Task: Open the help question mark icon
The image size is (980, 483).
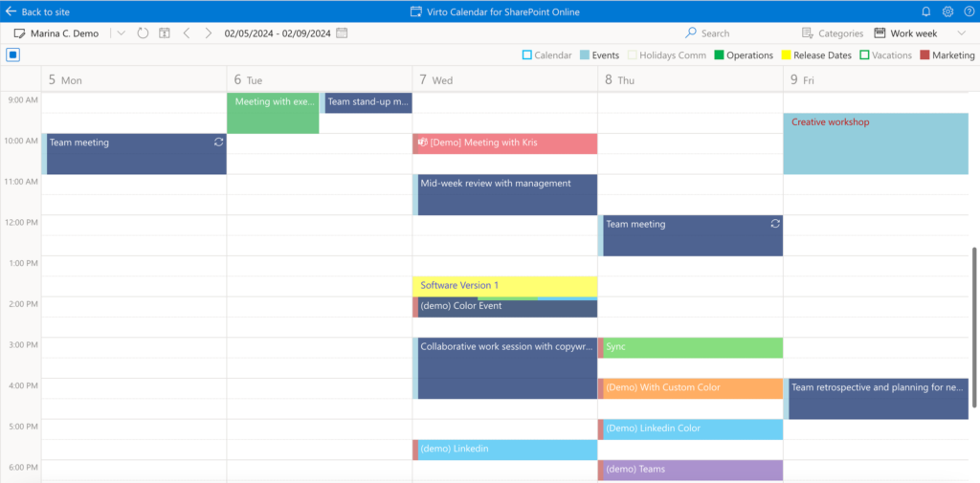Action: tap(968, 11)
